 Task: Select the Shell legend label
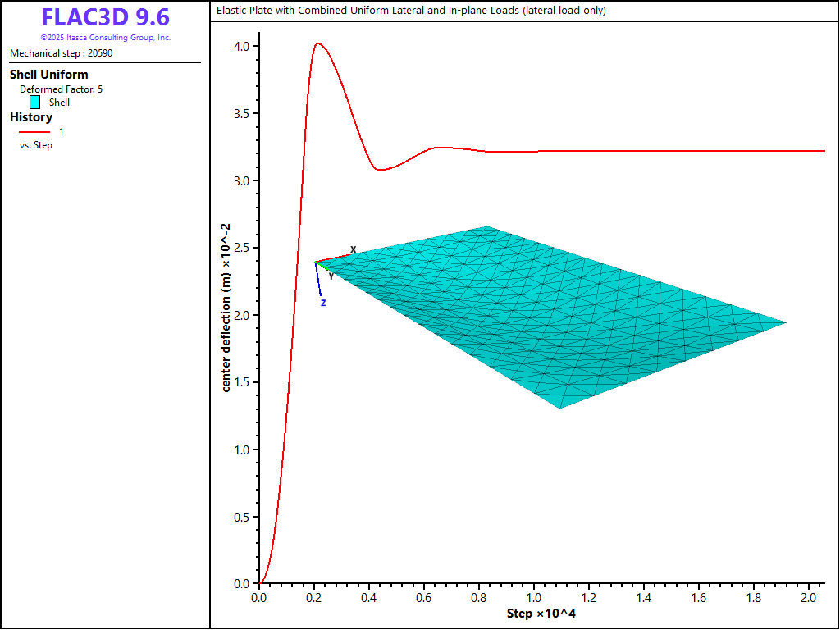pyautogui.click(x=59, y=103)
